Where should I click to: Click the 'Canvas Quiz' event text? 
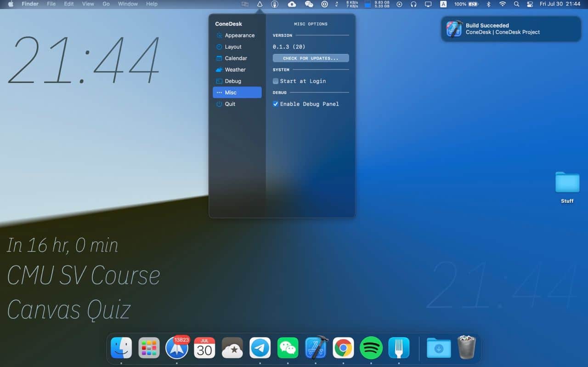click(x=69, y=309)
